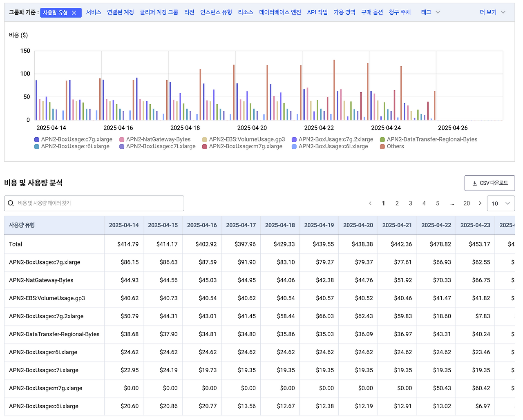
Task: Toggle Others legend swatch
Action: 382,147
